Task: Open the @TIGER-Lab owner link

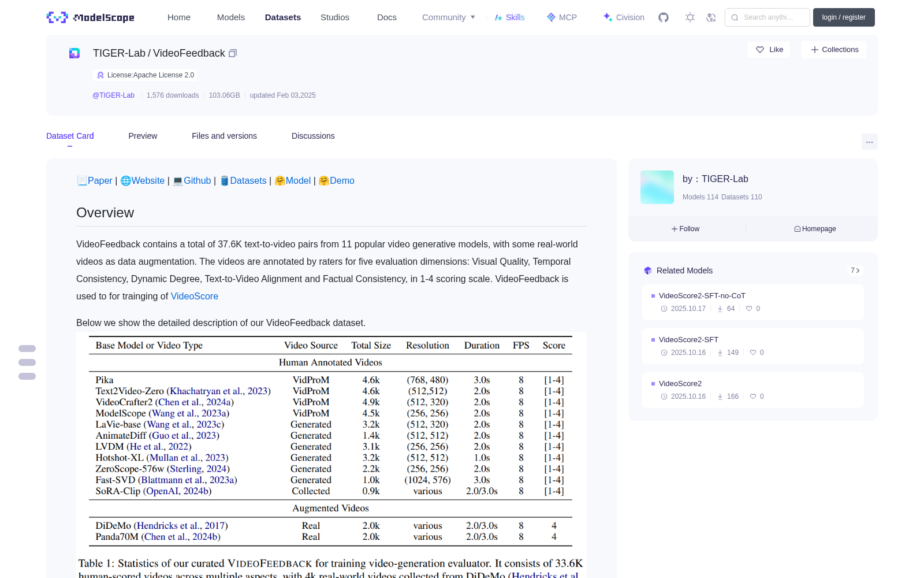Action: pos(113,95)
